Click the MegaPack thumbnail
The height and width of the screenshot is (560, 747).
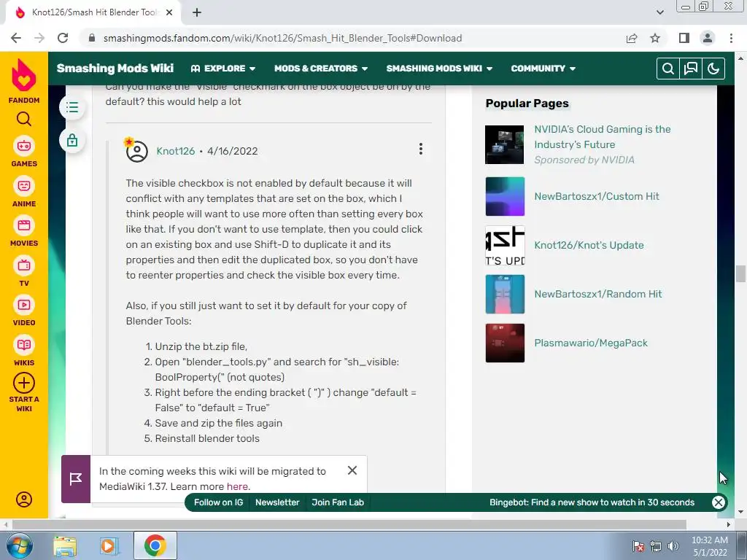[x=505, y=343]
